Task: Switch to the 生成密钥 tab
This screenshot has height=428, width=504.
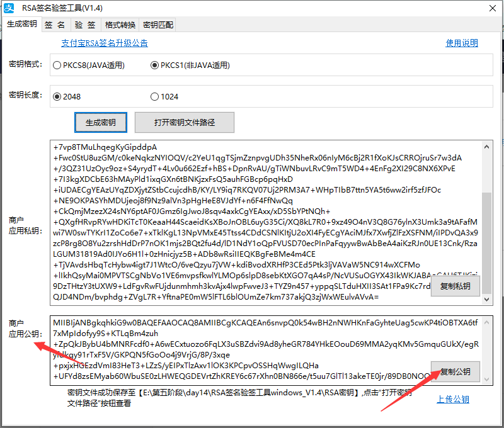Action: coord(21,25)
